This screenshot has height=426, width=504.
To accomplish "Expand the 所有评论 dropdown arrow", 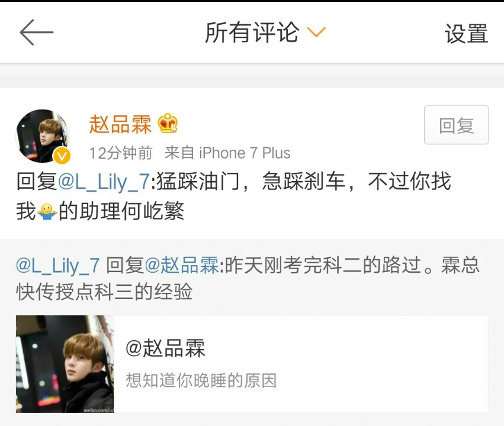I will pos(316,32).
